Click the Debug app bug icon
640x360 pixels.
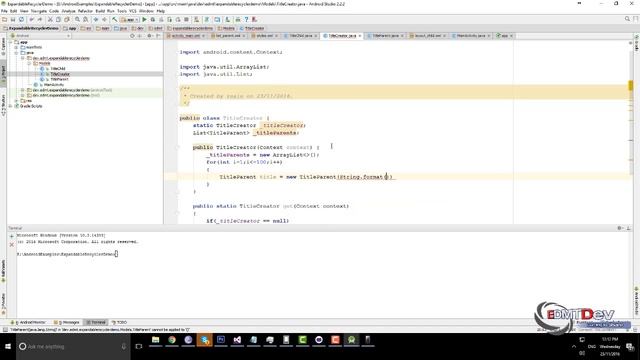point(153,20)
